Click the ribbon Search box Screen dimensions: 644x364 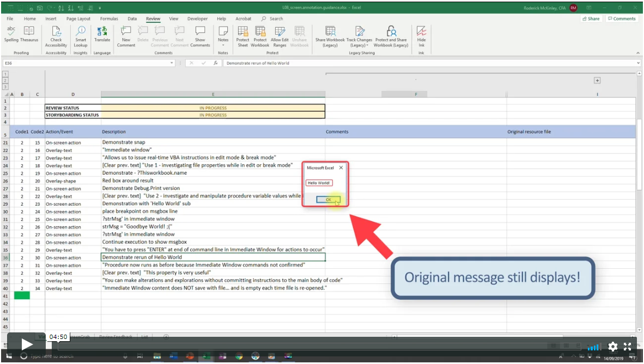coord(272,19)
